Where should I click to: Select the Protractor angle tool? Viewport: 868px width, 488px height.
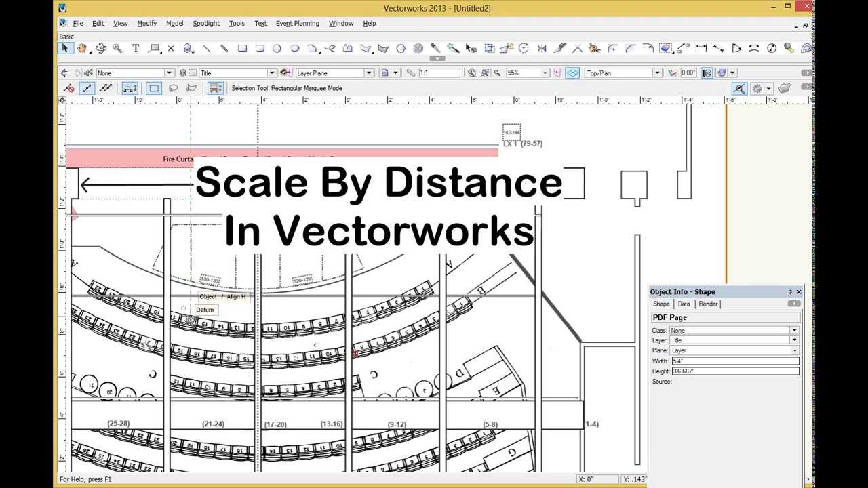806,48
